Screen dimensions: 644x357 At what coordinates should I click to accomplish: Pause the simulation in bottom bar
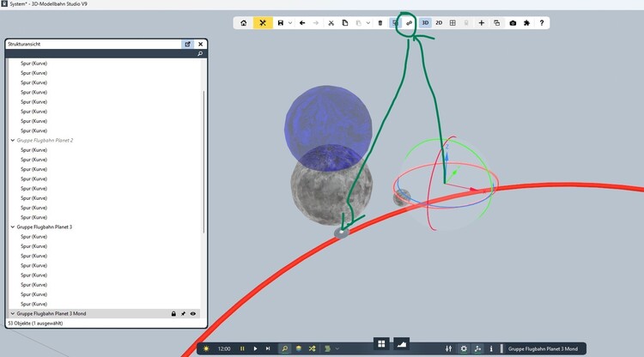[x=242, y=348]
